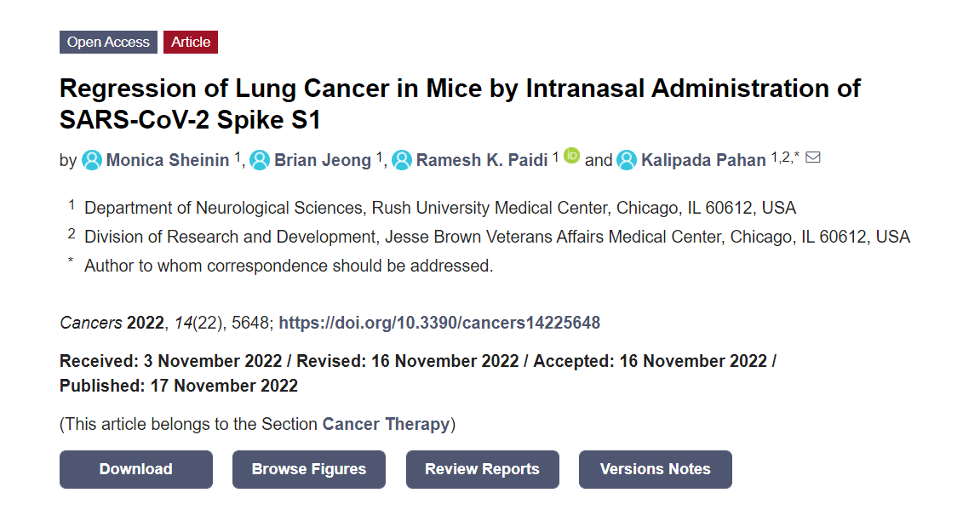980x527 pixels.
Task: Open author link Monica Sheinin
Action: click(168, 160)
